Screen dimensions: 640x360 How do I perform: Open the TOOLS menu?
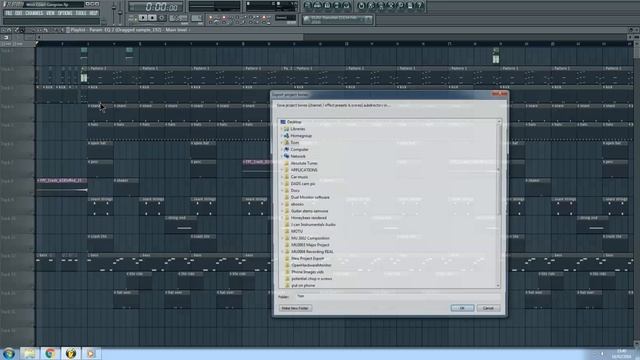click(x=81, y=13)
